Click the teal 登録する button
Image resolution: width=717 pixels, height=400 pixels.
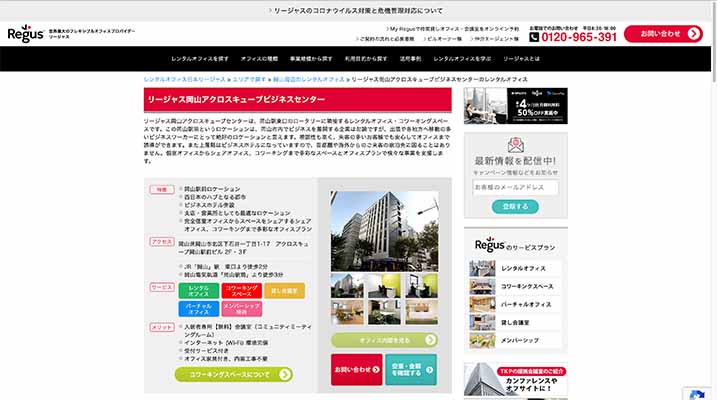(x=515, y=207)
